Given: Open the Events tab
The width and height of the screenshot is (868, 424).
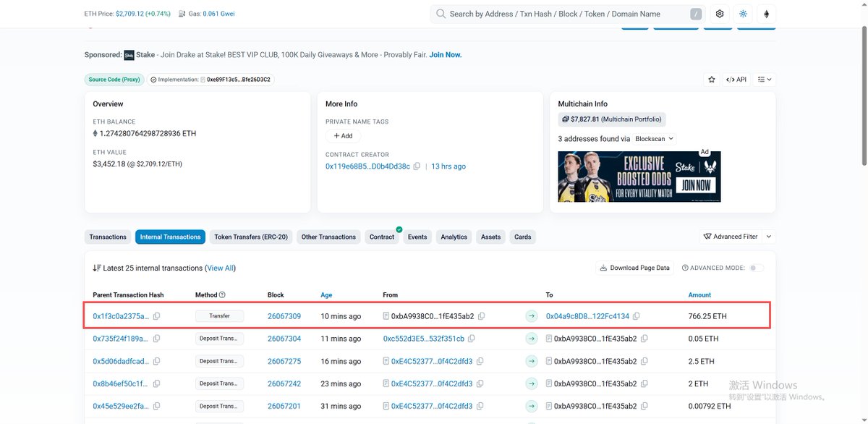Looking at the screenshot, I should tap(417, 237).
